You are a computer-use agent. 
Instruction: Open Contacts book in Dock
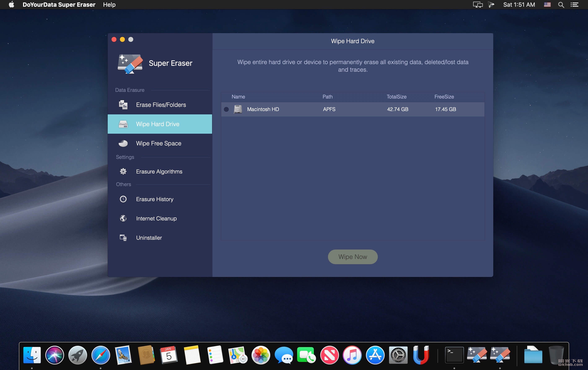[x=146, y=355]
